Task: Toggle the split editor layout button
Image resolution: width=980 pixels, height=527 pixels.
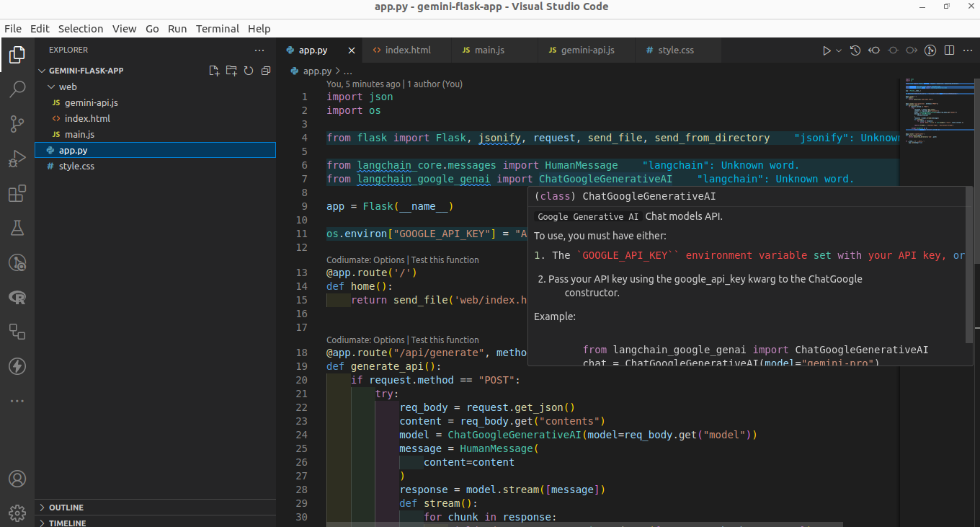Action: 949,50
